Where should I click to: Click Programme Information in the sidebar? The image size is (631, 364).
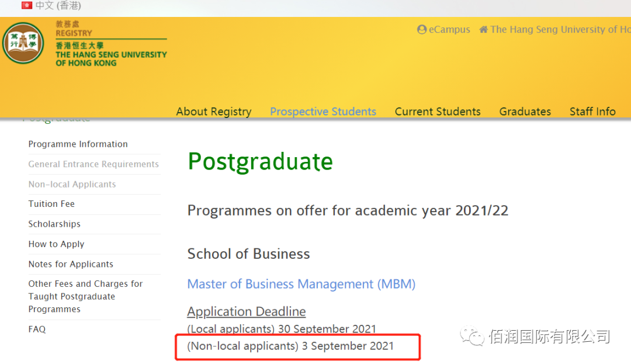[x=78, y=144]
